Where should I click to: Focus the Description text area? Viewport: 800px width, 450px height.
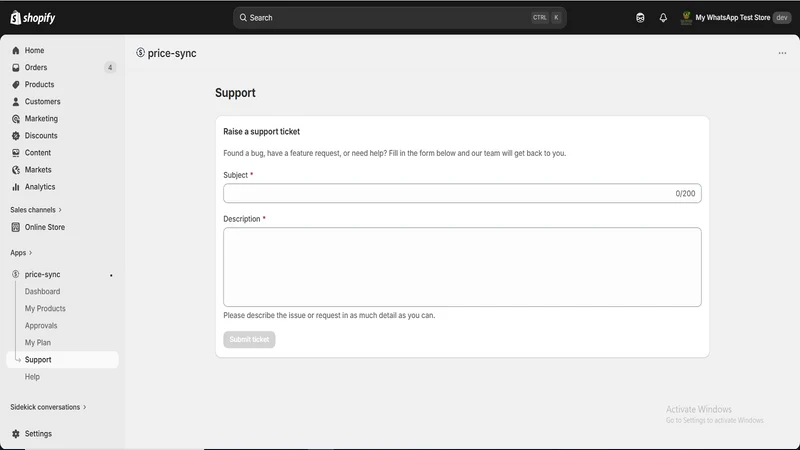[462, 267]
